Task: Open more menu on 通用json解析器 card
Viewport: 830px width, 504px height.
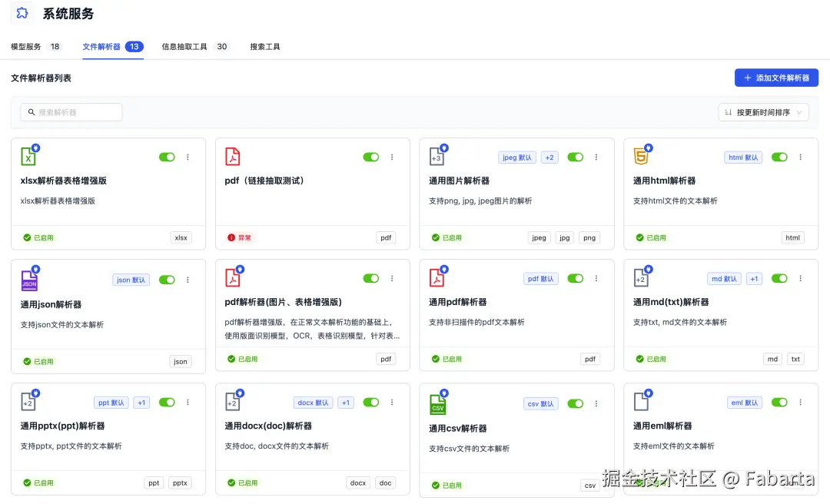Action: pyautogui.click(x=188, y=280)
